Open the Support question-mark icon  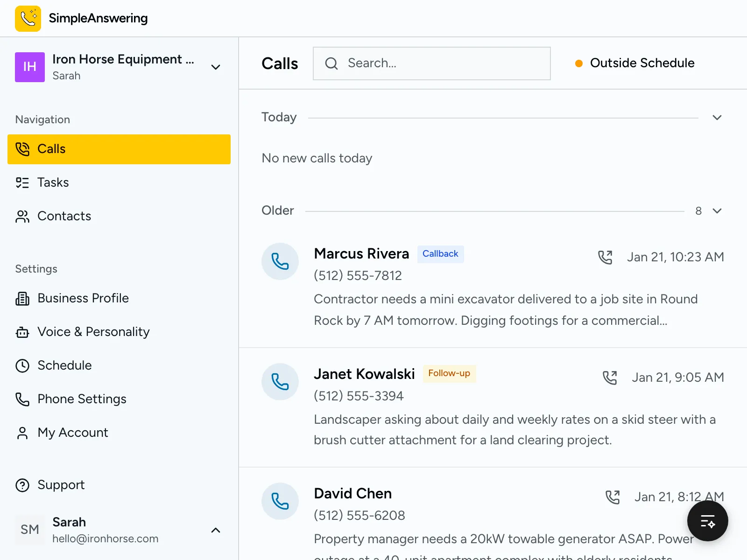pos(22,485)
